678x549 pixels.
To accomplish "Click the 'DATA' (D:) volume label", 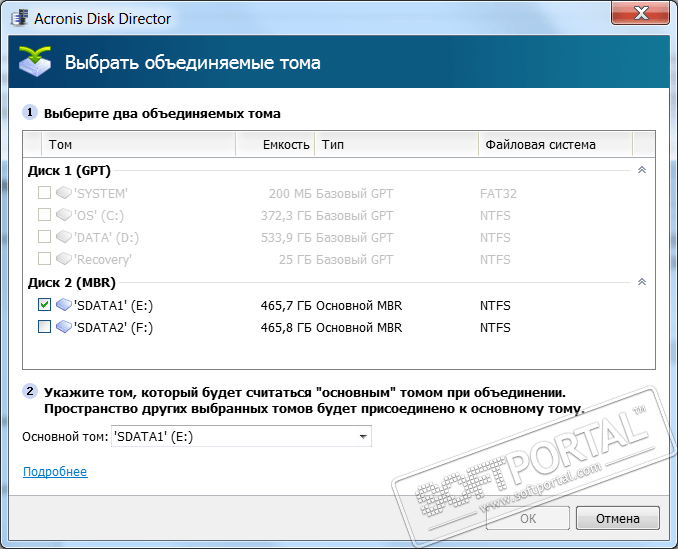I will click(106, 238).
